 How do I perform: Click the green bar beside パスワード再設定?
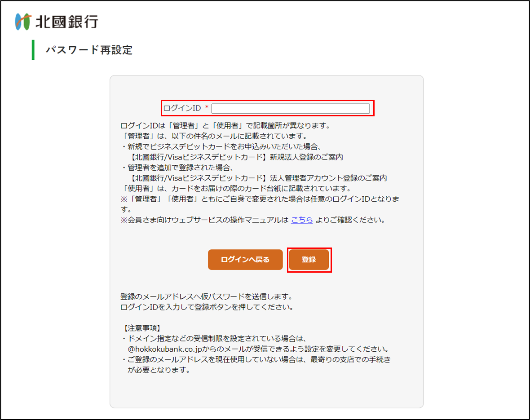pos(33,50)
